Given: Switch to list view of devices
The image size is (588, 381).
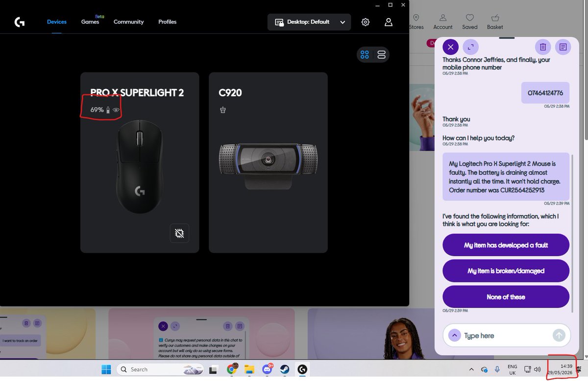Looking at the screenshot, I should pos(382,55).
